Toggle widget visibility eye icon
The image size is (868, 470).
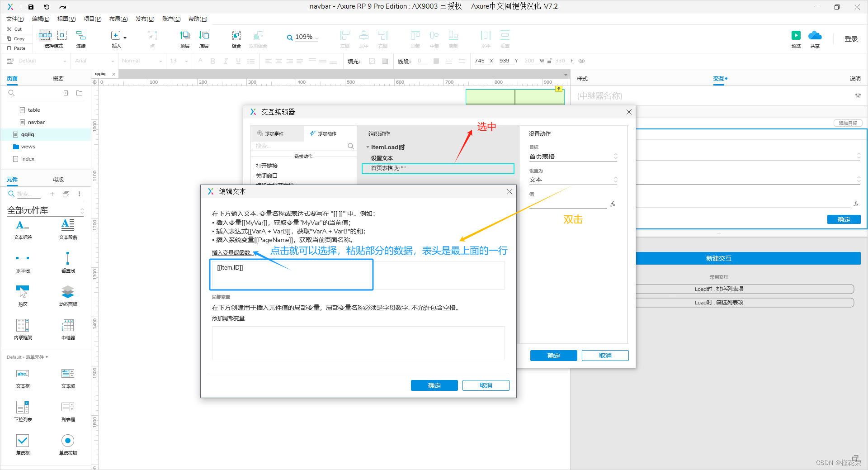coord(582,61)
